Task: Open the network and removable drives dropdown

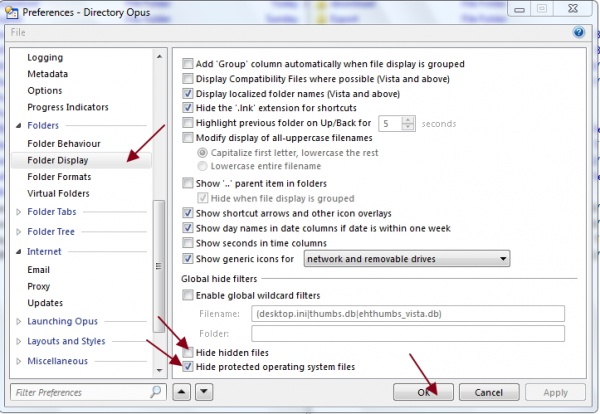Action: [x=407, y=259]
